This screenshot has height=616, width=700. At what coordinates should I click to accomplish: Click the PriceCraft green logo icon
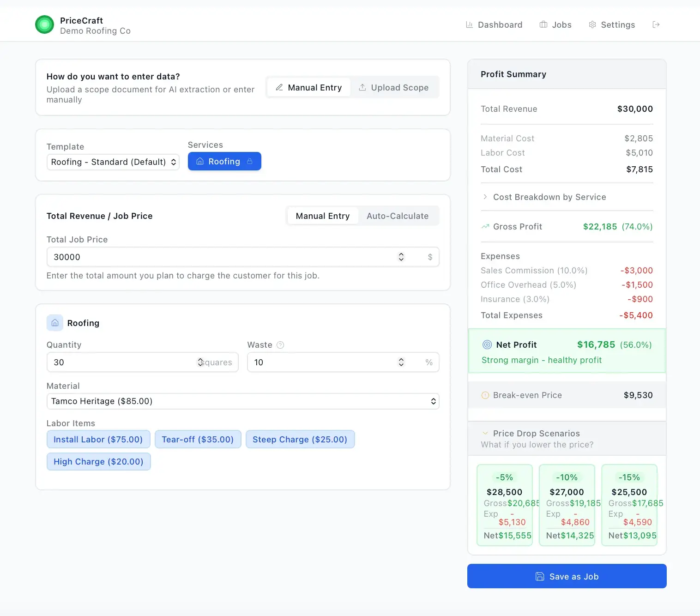(x=45, y=24)
